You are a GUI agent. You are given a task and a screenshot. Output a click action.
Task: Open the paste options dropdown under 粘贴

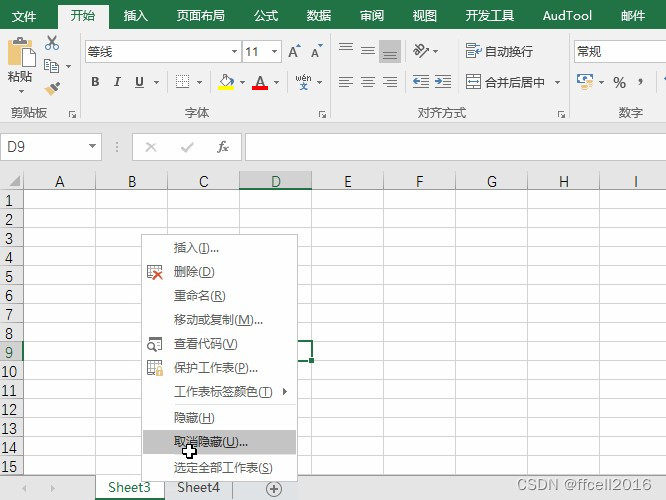click(21, 91)
